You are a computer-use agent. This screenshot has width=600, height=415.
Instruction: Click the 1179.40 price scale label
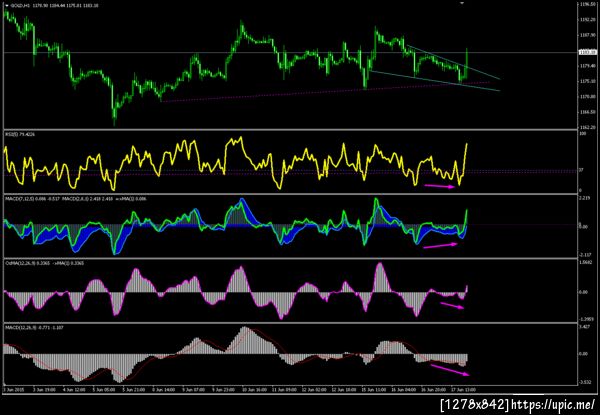tap(587, 66)
